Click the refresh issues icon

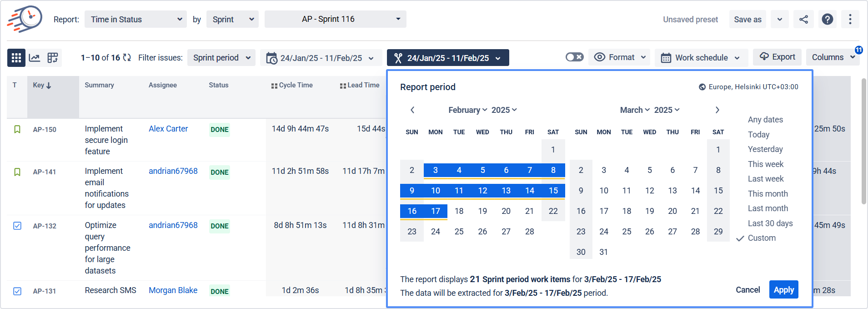pyautogui.click(x=127, y=58)
